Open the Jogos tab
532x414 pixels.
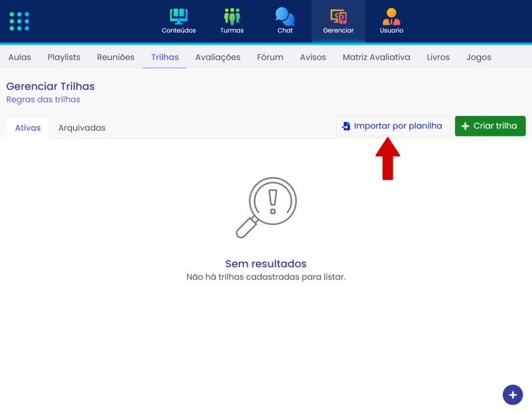[x=478, y=57]
